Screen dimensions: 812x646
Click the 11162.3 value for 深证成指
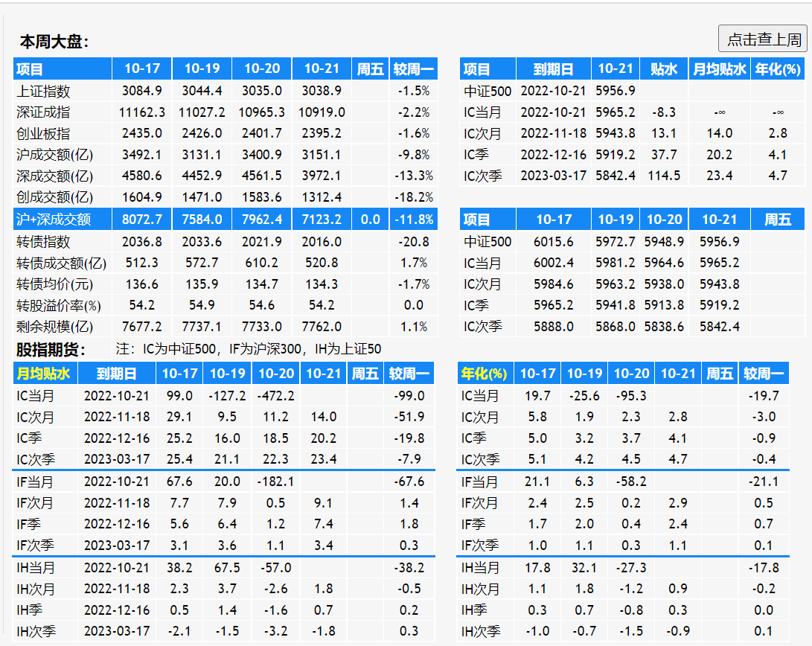pos(142,112)
